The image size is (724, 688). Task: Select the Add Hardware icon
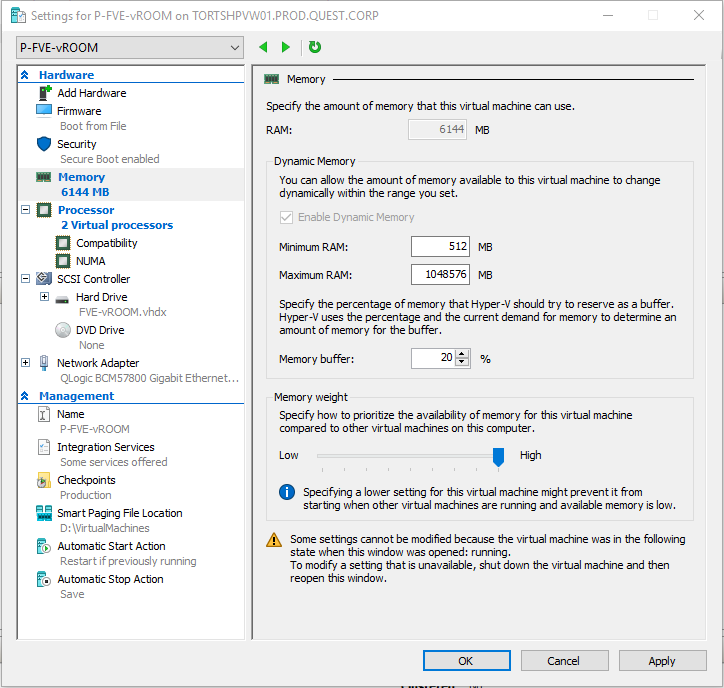click(44, 93)
